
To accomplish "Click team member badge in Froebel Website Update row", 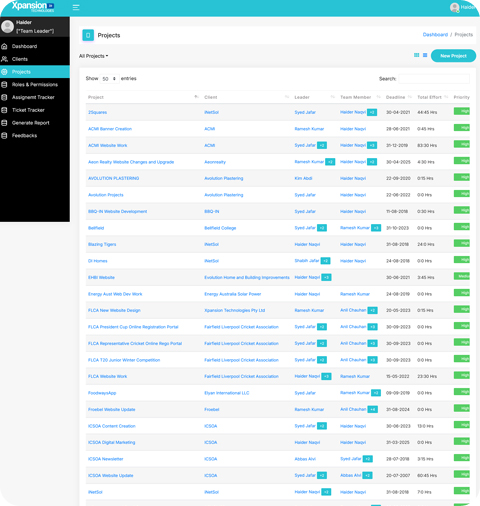I will [x=373, y=409].
